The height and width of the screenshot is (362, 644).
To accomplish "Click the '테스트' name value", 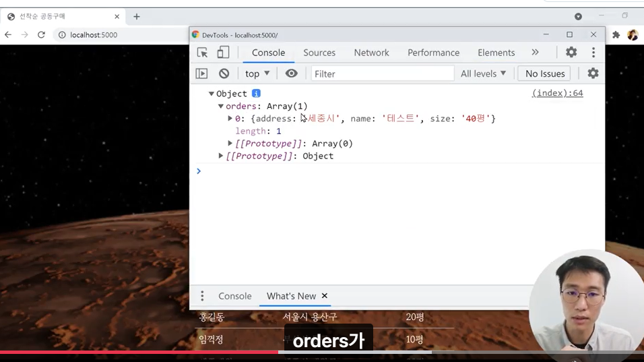I will pyautogui.click(x=400, y=119).
